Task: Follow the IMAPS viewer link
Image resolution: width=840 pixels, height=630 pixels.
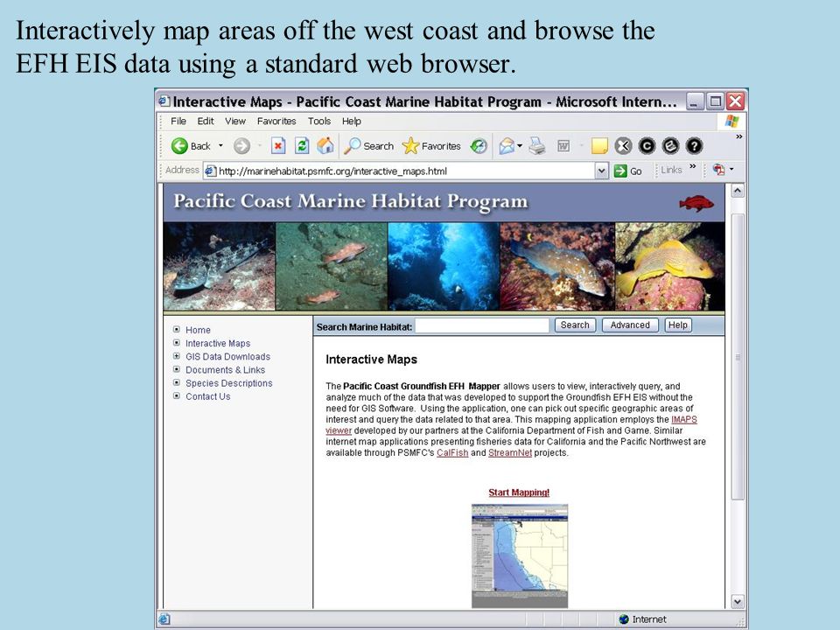Action: [683, 419]
